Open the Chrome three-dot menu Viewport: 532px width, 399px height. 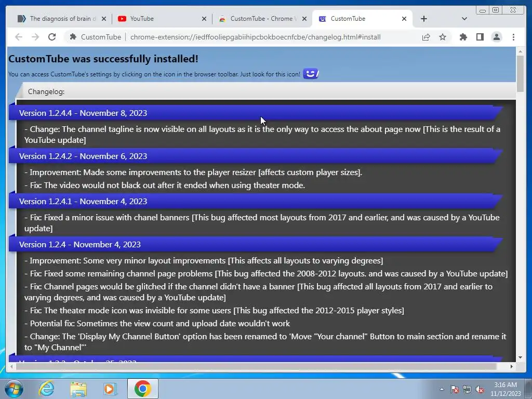click(x=513, y=37)
